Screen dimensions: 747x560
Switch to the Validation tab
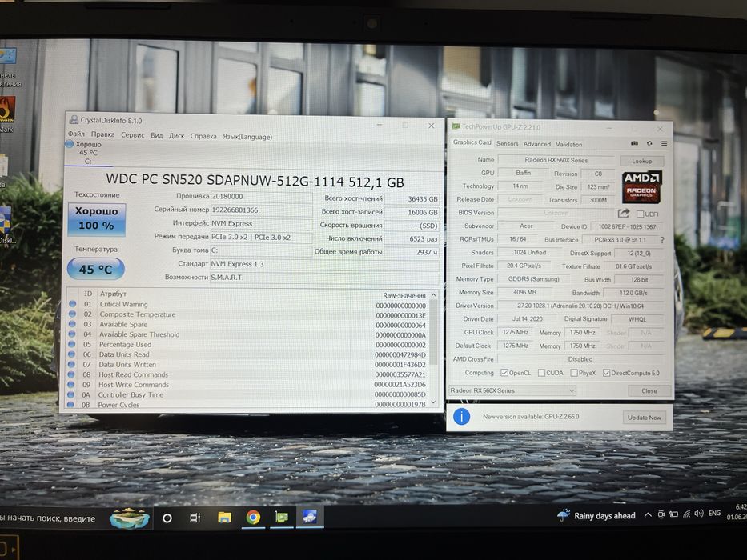568,144
